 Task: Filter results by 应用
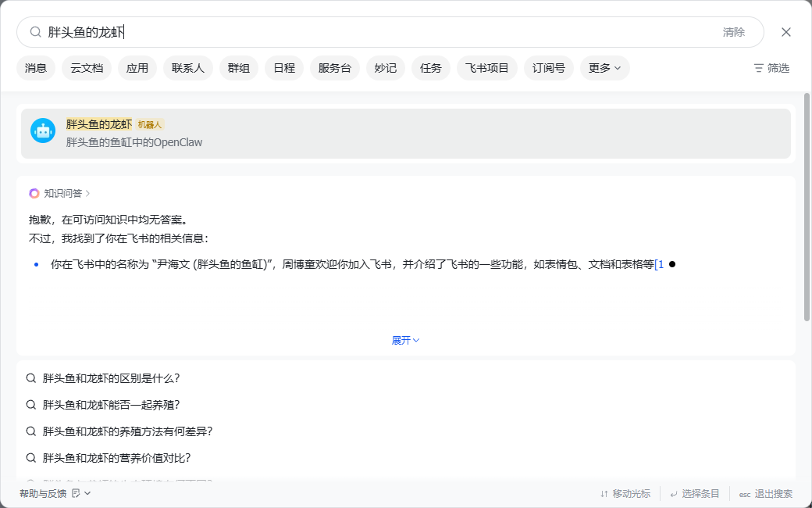click(137, 68)
